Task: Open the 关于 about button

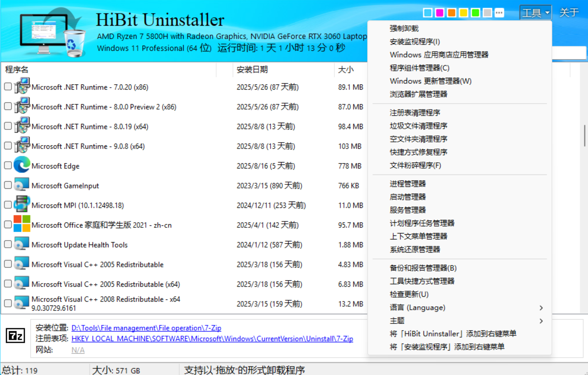Action: [x=569, y=13]
